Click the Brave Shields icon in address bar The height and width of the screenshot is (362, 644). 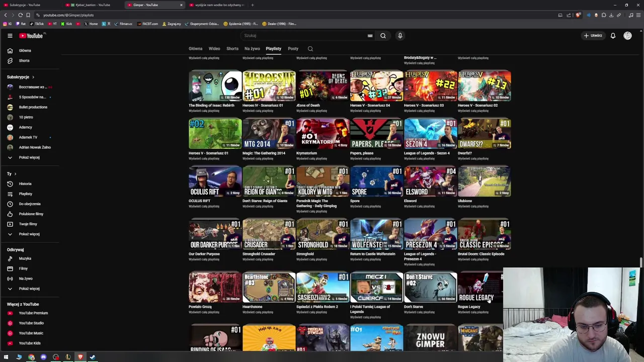pos(578,15)
